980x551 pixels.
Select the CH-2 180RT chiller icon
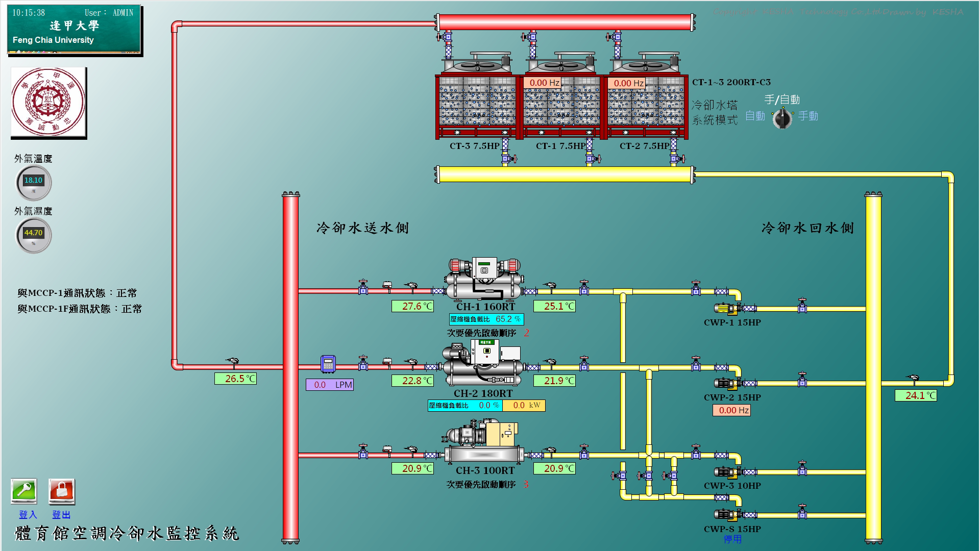coord(482,364)
